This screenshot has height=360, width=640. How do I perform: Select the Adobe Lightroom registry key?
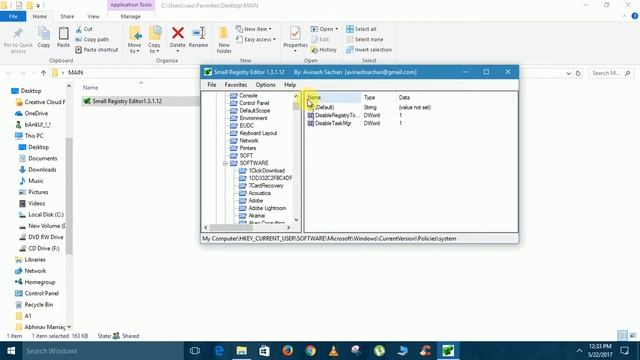point(267,208)
